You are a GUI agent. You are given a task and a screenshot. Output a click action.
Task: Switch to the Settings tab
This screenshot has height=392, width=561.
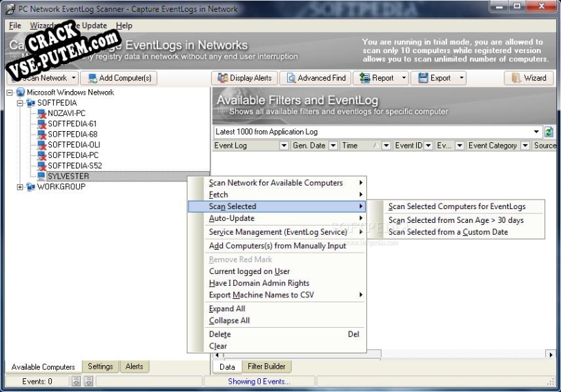(101, 366)
